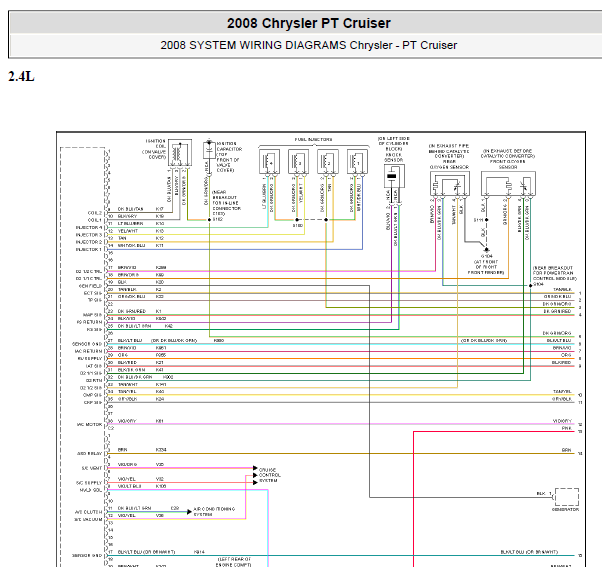Click fuel injector number 3 symbol
Image resolution: width=602 pixels, height=567 pixels.
coord(298,162)
